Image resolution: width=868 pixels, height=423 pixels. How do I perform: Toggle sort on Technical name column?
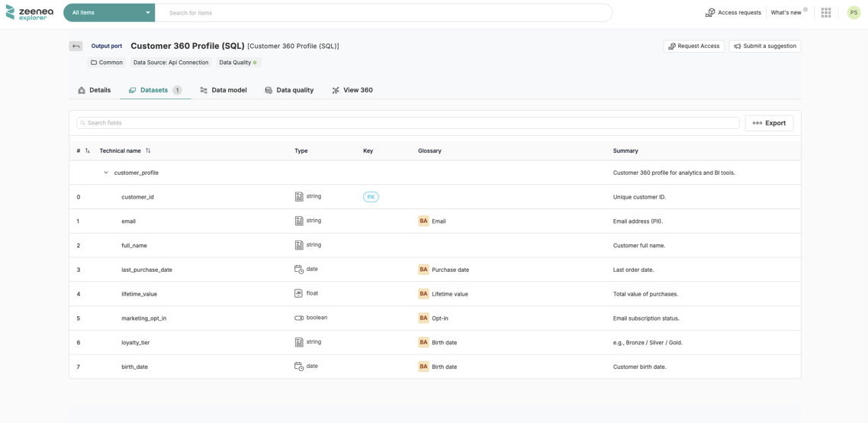coord(148,151)
